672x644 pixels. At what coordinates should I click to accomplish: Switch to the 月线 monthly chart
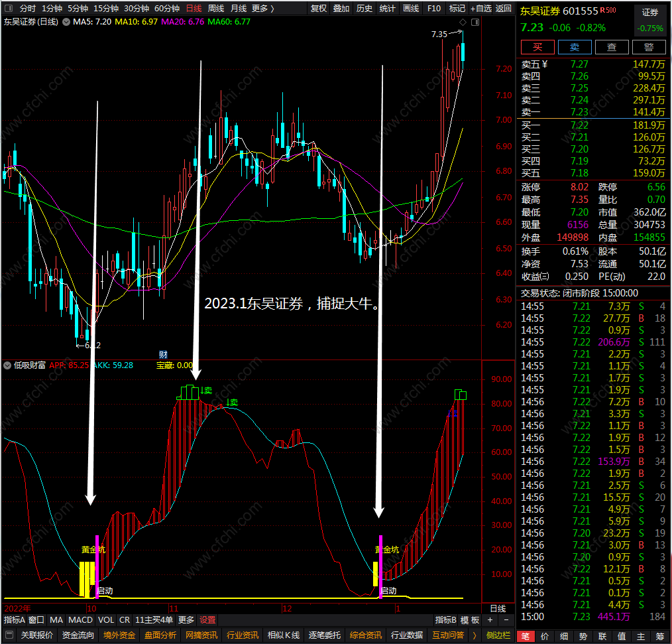point(239,8)
